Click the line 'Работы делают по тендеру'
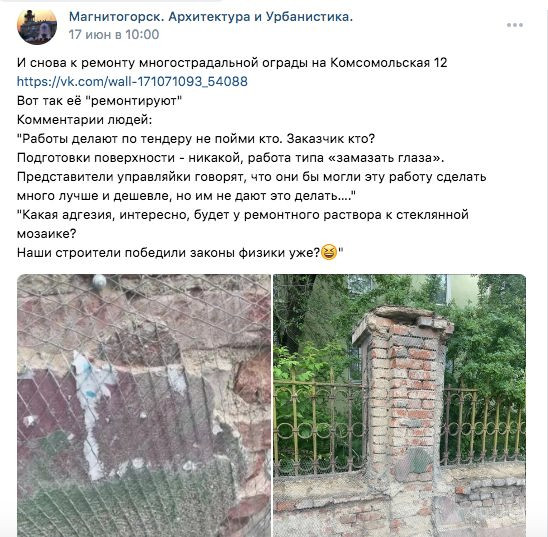 coord(196,139)
